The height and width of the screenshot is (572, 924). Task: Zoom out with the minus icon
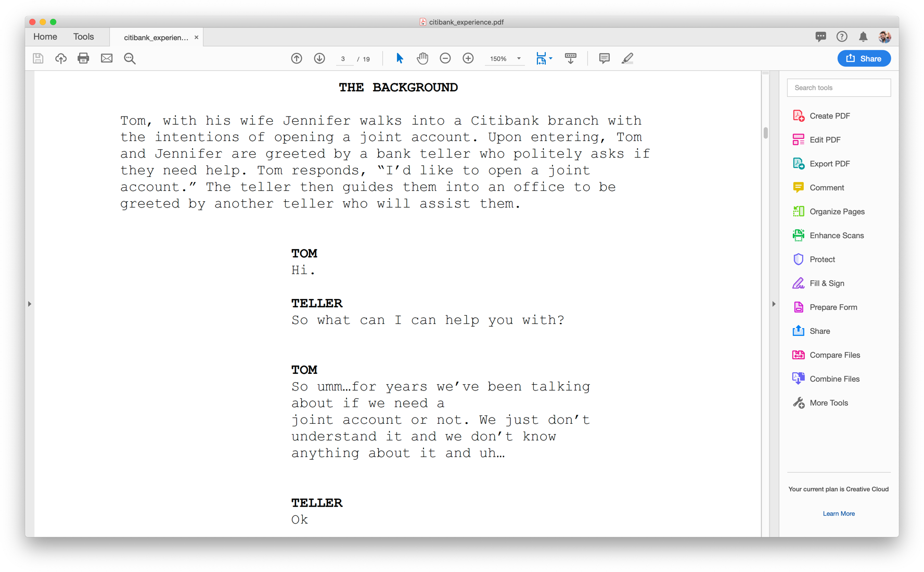coord(445,58)
